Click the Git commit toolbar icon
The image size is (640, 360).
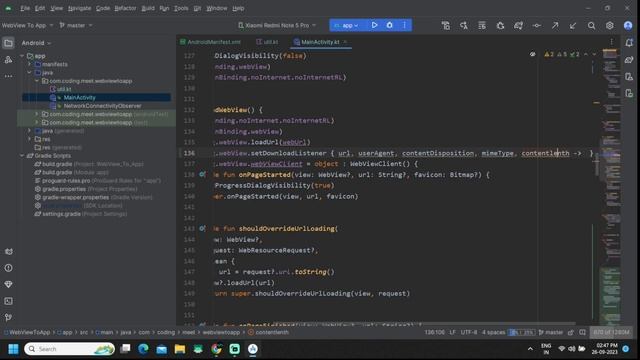[537, 26]
